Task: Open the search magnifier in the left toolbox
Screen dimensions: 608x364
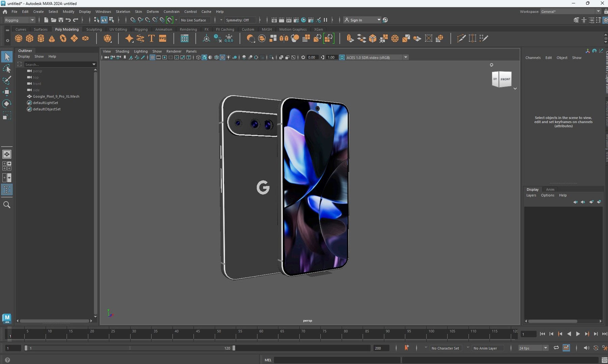Action: click(6, 205)
